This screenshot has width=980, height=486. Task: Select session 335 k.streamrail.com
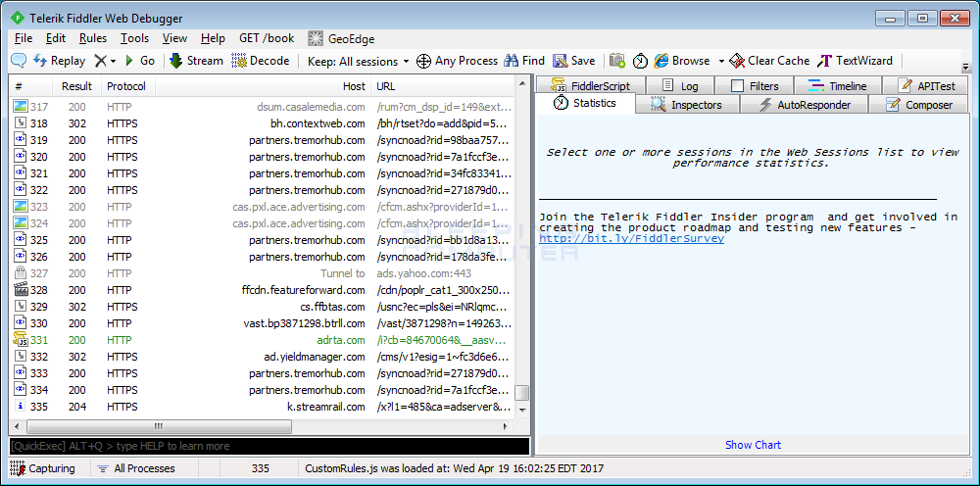pos(262,407)
